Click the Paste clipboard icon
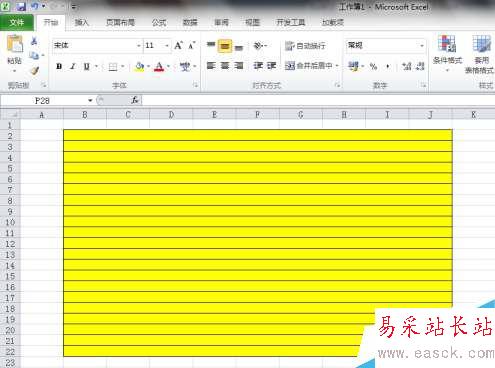 (x=15, y=44)
